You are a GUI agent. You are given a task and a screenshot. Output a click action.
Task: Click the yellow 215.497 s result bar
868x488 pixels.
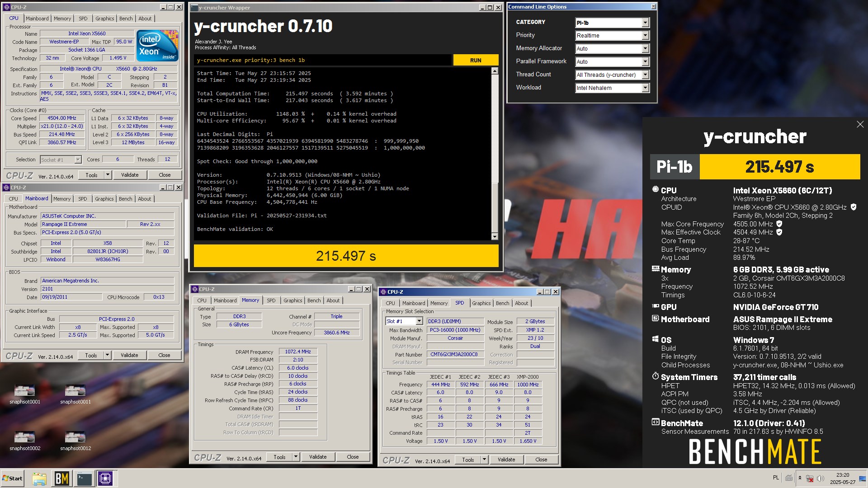[346, 256]
